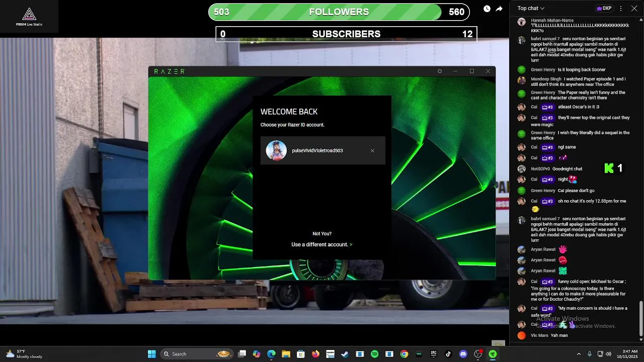Click the Razer account profile avatar
Viewport: 644px width, 362px height.
276,150
